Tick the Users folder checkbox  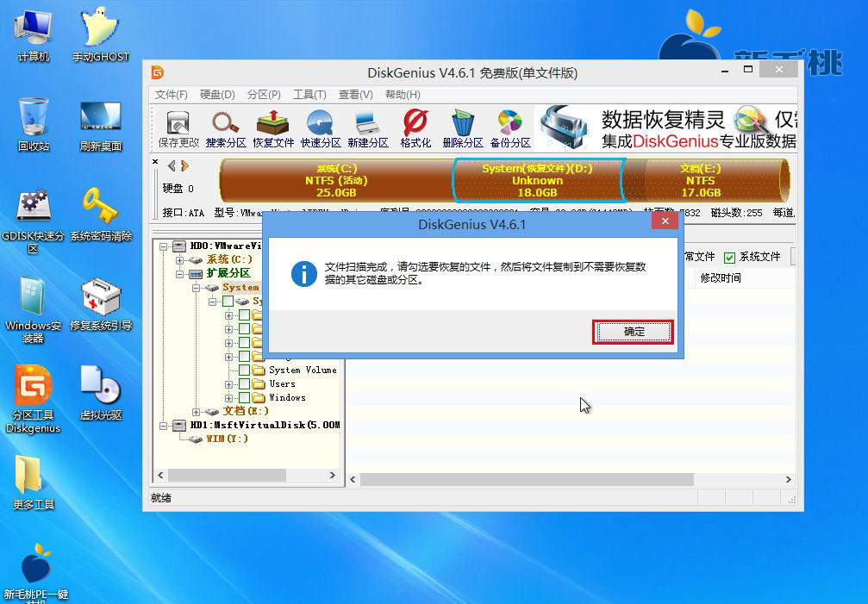click(244, 383)
